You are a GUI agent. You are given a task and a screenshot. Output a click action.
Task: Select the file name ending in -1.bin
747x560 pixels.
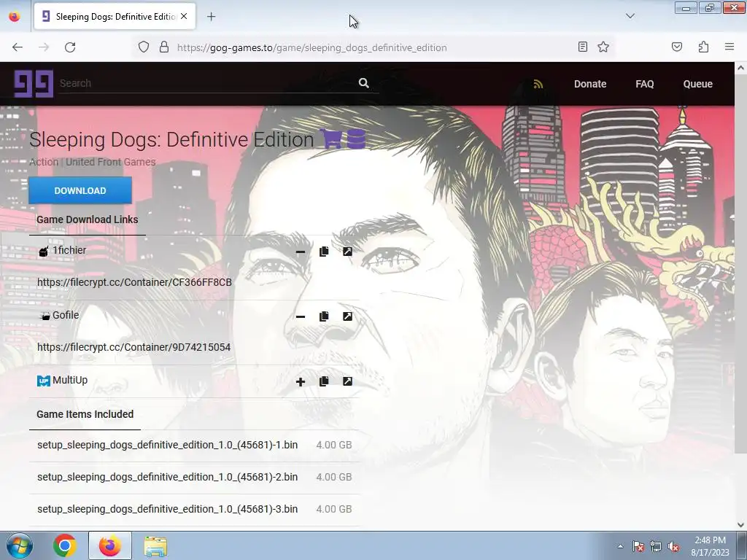167,445
